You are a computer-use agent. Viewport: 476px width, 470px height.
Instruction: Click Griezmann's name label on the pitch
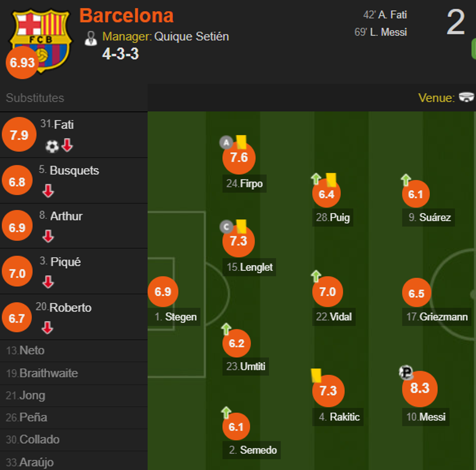click(437, 317)
